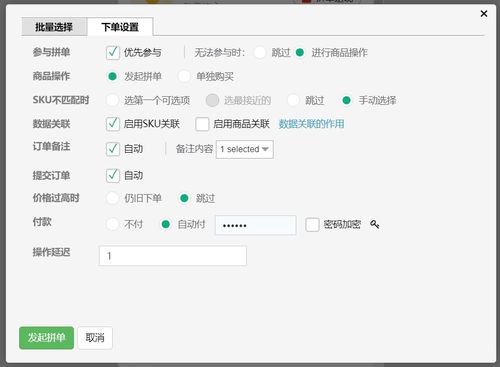Click the 操作延迟 input field
The height and width of the screenshot is (367, 500).
click(x=173, y=256)
